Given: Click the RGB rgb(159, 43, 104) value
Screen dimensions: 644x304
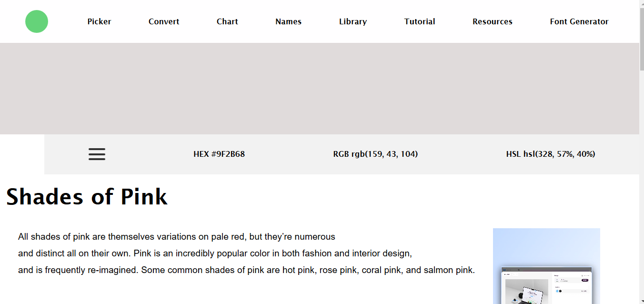Looking at the screenshot, I should click(375, 154).
